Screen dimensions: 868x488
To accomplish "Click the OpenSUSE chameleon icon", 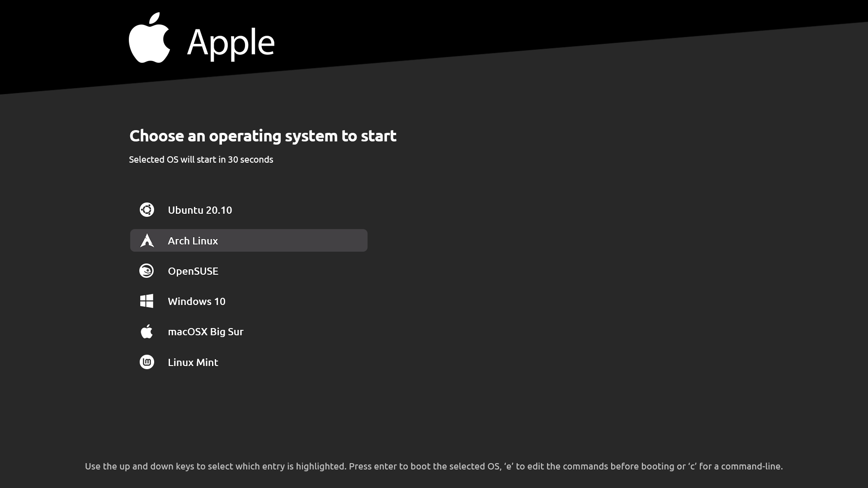I will click(146, 271).
